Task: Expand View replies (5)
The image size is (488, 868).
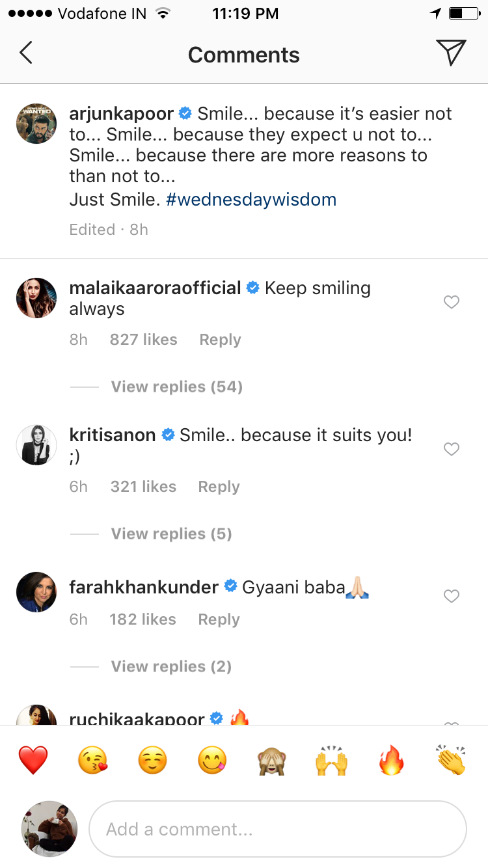Action: pyautogui.click(x=171, y=534)
